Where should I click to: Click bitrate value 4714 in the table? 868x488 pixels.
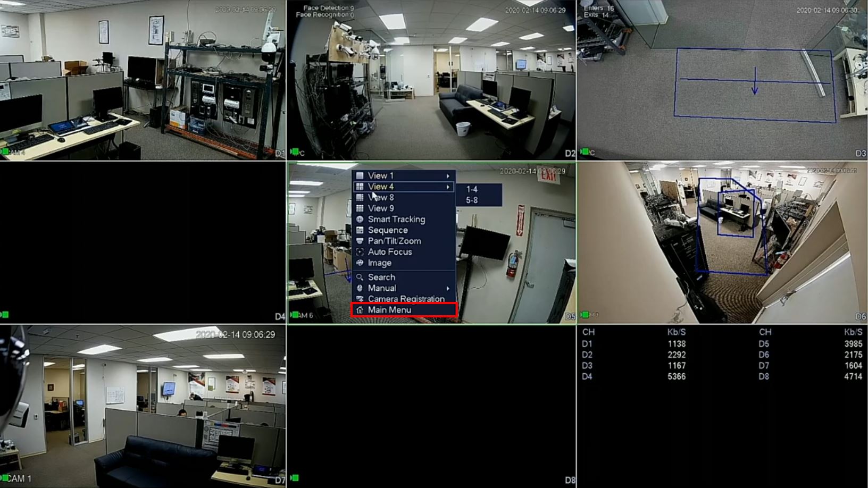click(x=853, y=376)
